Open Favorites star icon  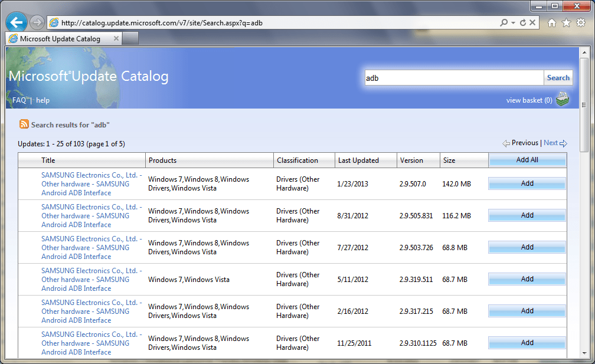[566, 23]
